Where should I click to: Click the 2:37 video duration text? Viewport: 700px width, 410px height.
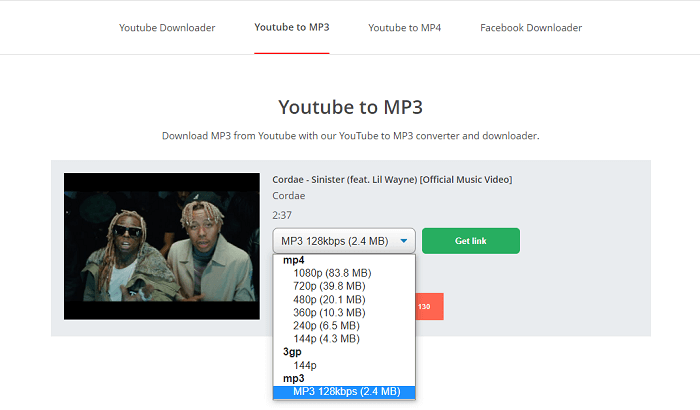click(283, 215)
